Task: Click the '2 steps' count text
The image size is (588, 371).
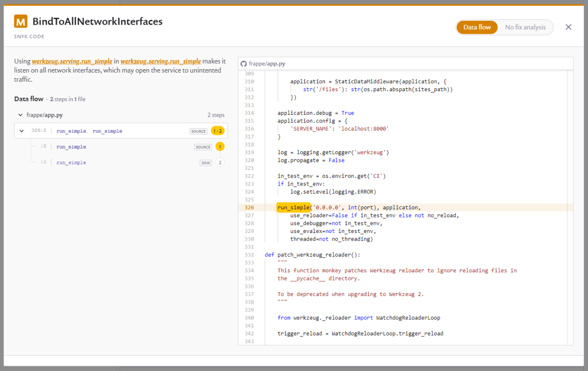Action: pos(216,115)
